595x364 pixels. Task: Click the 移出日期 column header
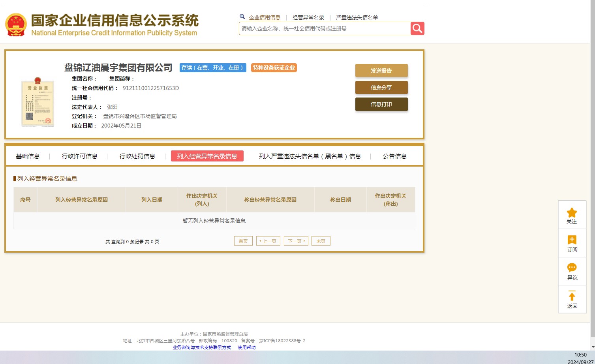point(341,200)
